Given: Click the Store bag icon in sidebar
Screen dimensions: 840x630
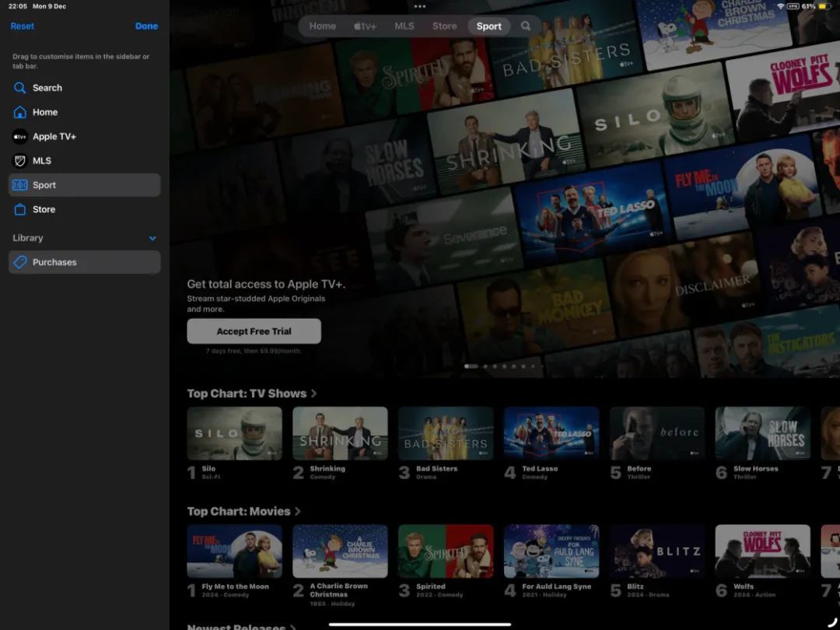Looking at the screenshot, I should pyautogui.click(x=19, y=209).
